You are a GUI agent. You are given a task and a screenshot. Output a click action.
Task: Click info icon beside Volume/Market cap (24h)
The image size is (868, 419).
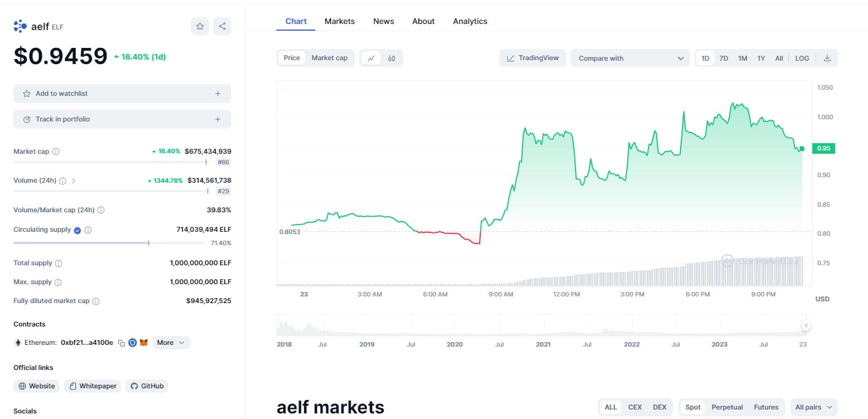coord(101,211)
